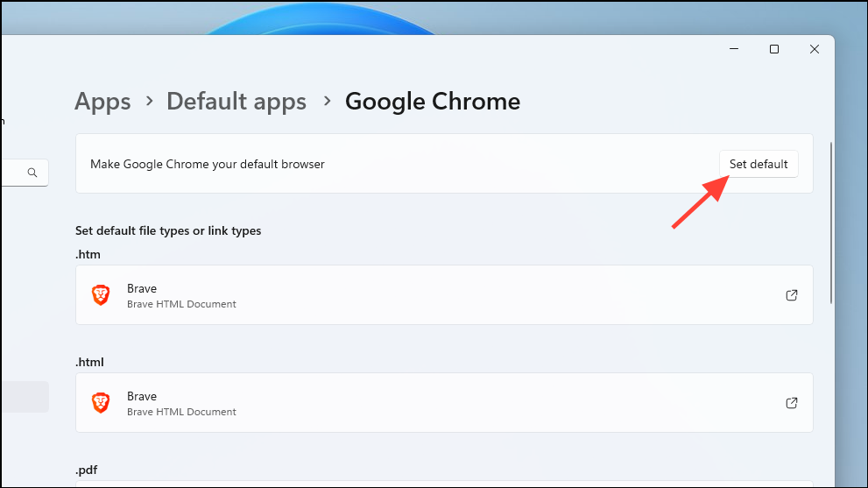
Task: Close the Settings window
Action: point(815,49)
